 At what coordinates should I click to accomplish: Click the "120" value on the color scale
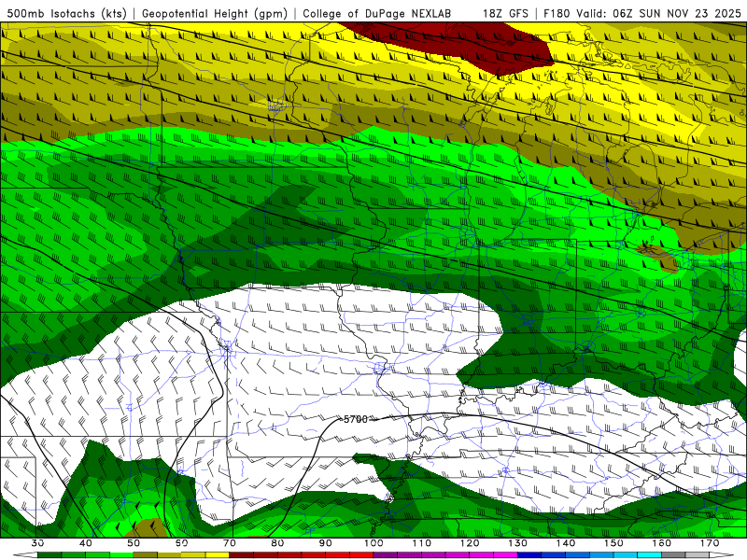click(x=470, y=543)
